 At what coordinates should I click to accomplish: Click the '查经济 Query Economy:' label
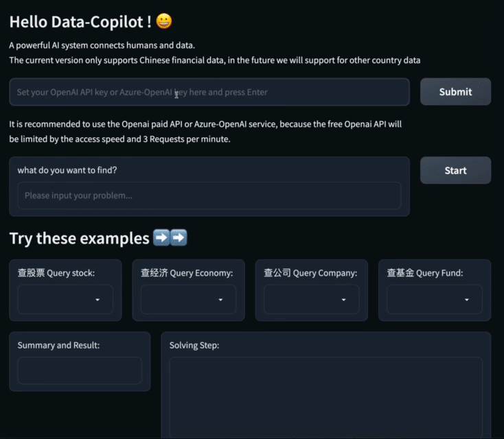click(187, 273)
